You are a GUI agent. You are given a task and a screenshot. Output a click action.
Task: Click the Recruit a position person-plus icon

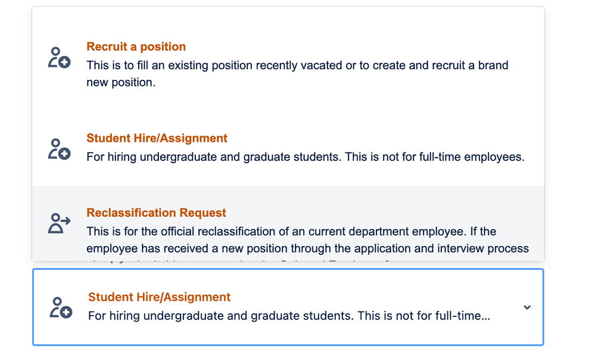pyautogui.click(x=59, y=58)
